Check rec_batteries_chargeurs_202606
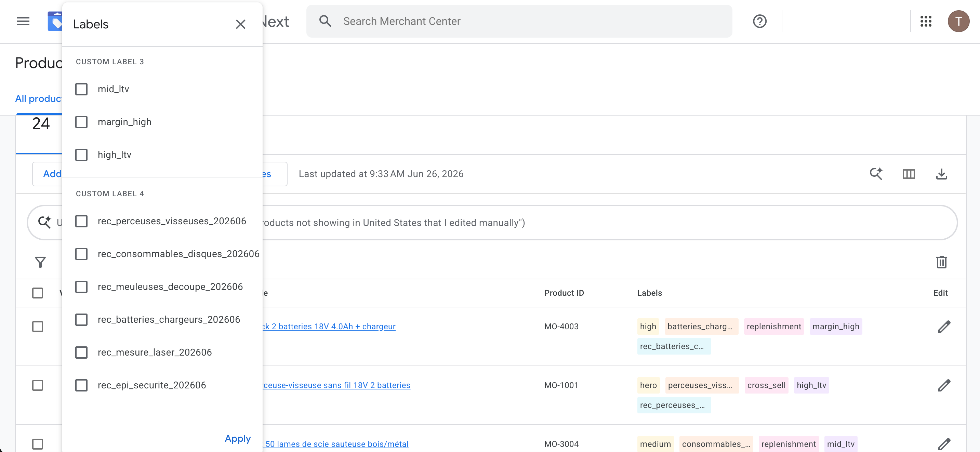 coord(81,320)
